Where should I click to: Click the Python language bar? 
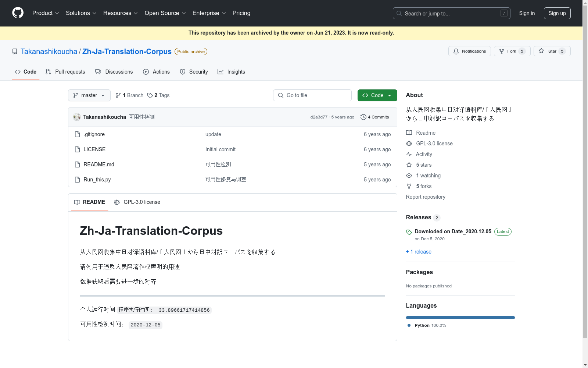click(x=460, y=317)
